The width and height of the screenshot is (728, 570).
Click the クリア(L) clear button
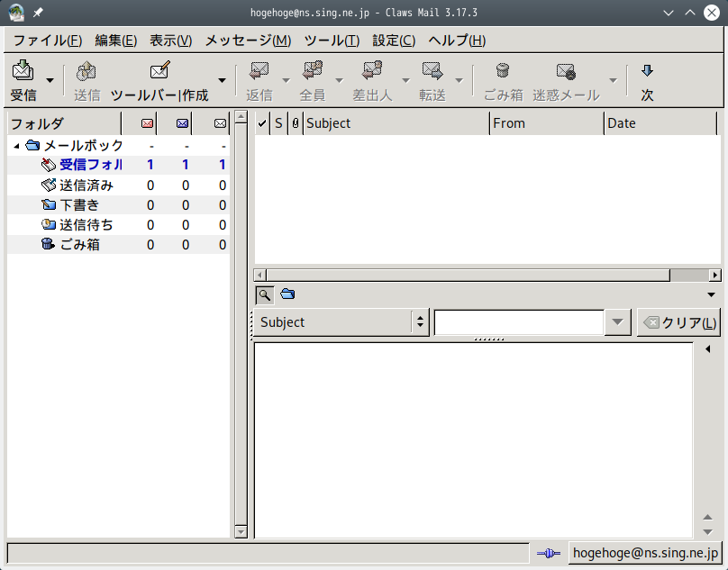678,322
